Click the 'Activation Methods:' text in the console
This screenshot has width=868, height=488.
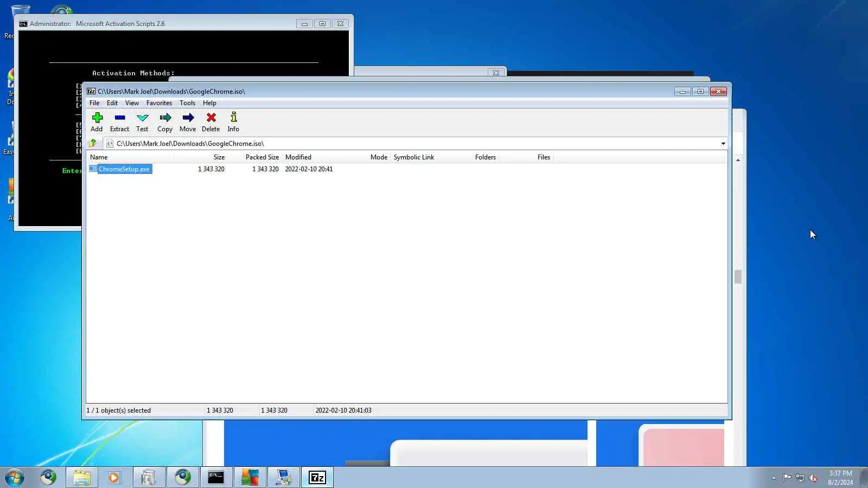pyautogui.click(x=133, y=73)
